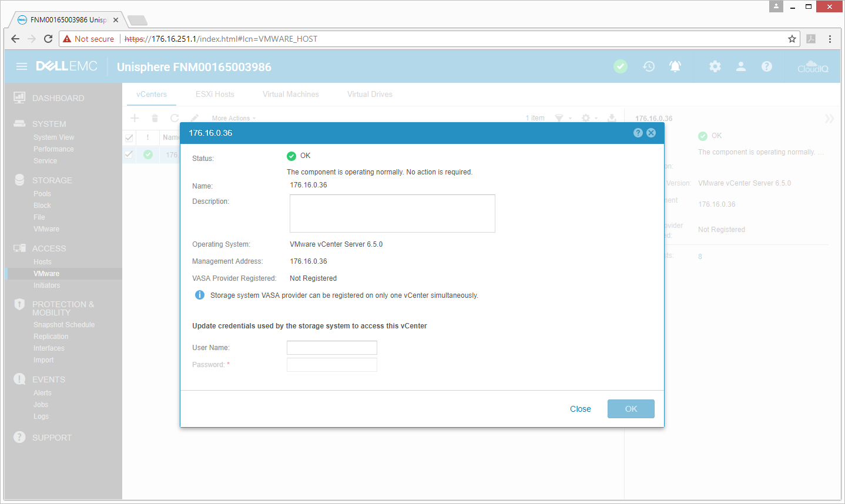Click the Description text area
Image resolution: width=845 pixels, height=504 pixels.
tap(393, 213)
